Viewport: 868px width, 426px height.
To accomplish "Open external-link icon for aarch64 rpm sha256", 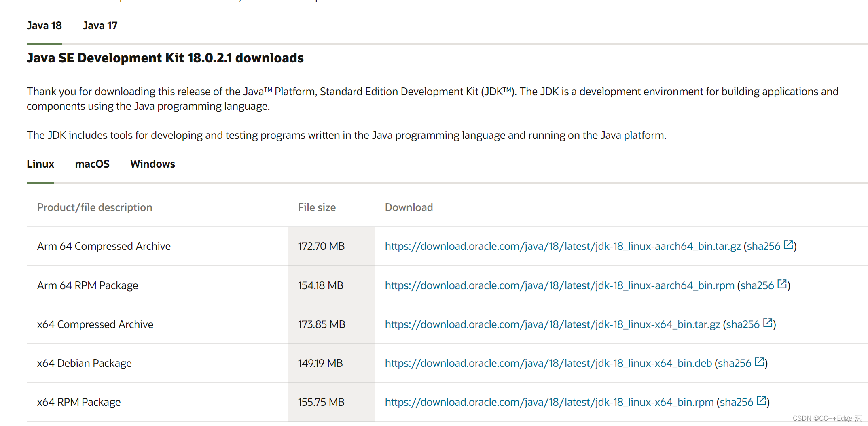I will pyautogui.click(x=782, y=284).
